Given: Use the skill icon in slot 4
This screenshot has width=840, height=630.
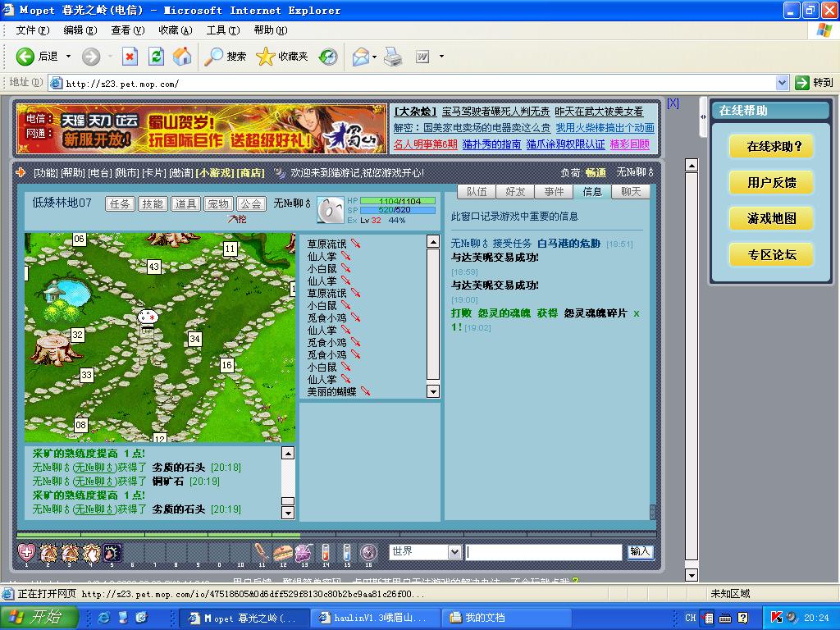Looking at the screenshot, I should coord(90,552).
